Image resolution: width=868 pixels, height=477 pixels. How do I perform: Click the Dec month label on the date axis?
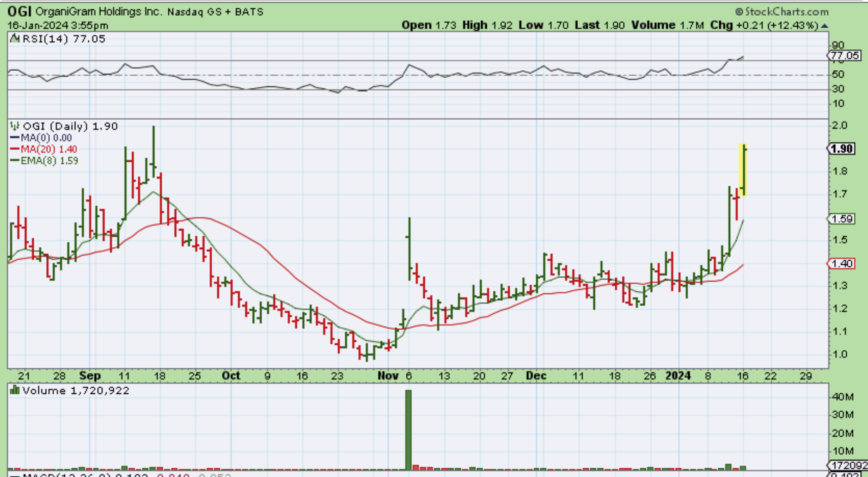(536, 376)
